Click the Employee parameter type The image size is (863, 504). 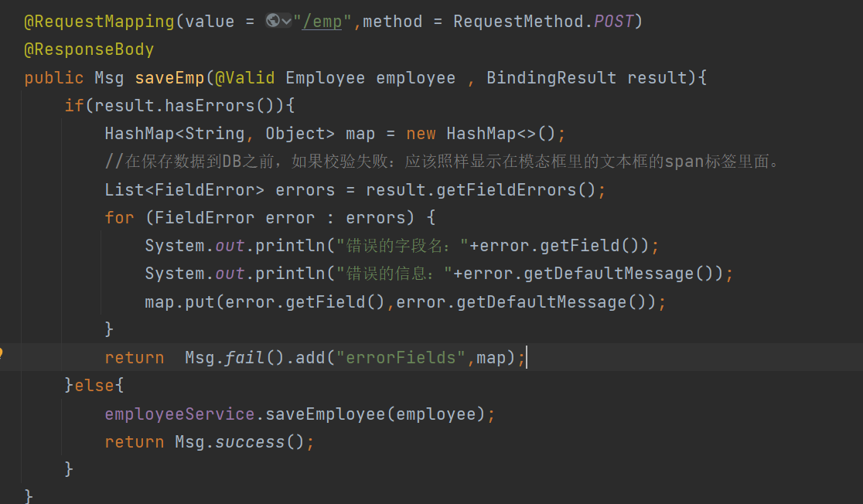click(x=325, y=77)
